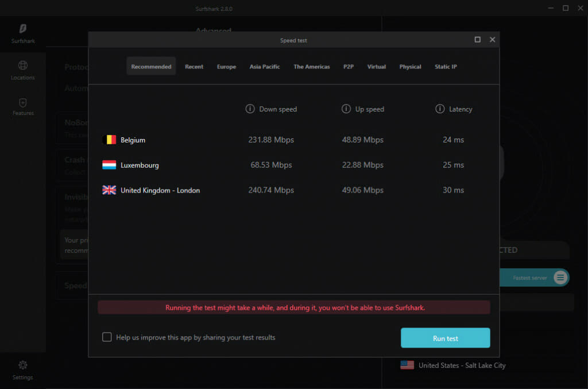Close the Speed test dialog

492,40
